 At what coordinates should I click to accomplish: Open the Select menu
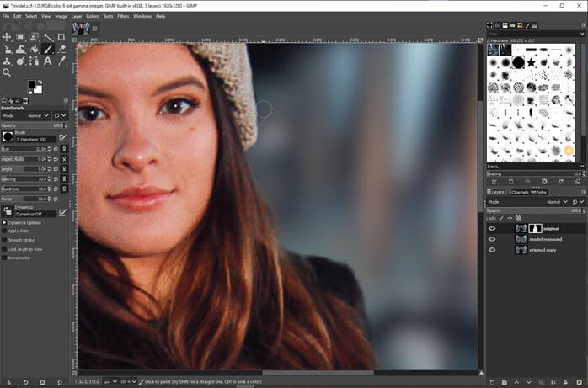pyautogui.click(x=31, y=17)
